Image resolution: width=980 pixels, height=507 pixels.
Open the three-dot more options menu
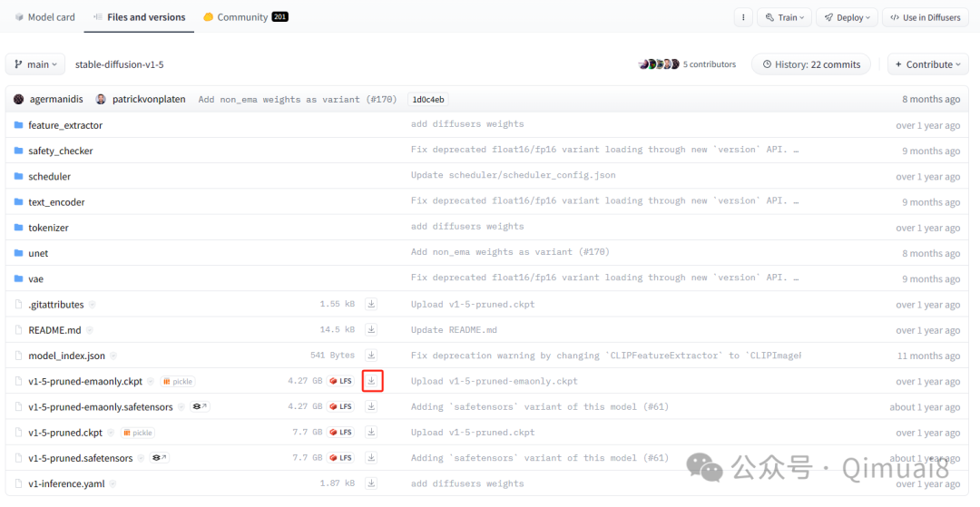pos(743,17)
